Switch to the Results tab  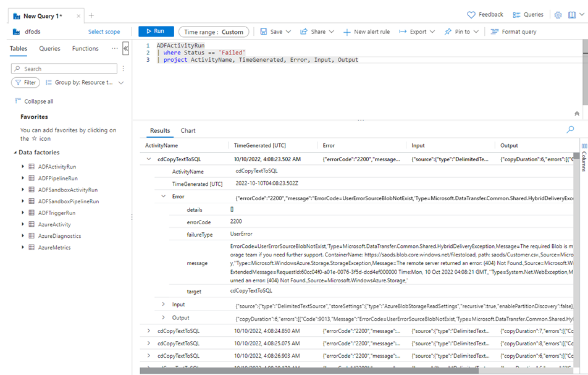pos(160,130)
